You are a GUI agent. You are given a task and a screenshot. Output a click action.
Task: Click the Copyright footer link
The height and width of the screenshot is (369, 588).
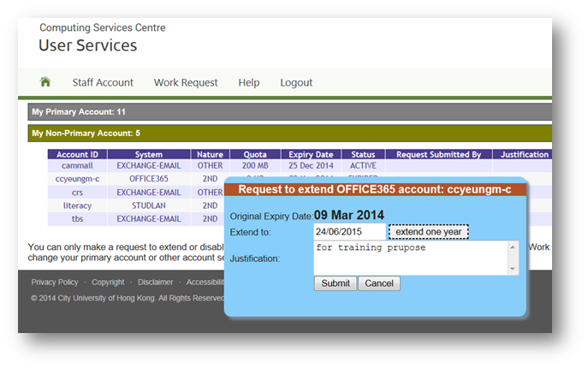click(x=108, y=282)
